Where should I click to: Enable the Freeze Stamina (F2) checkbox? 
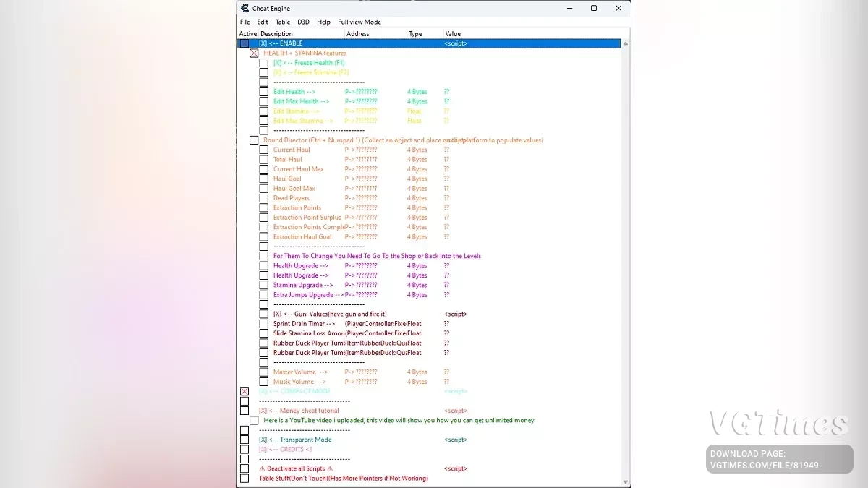pyautogui.click(x=263, y=72)
